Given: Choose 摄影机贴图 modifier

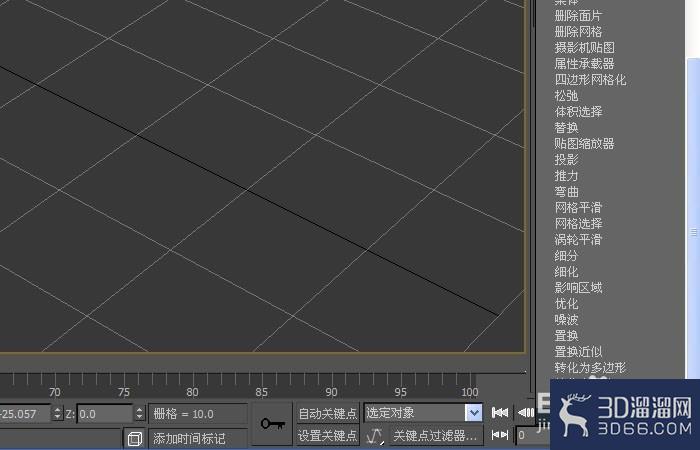Looking at the screenshot, I should 584,48.
